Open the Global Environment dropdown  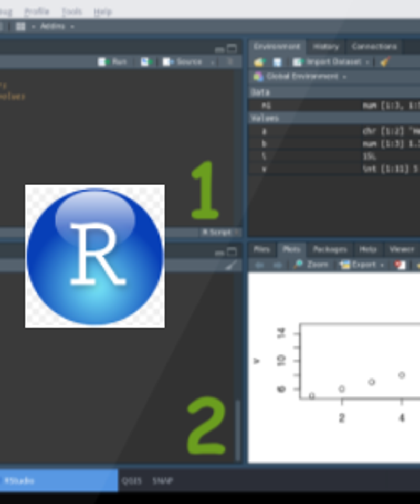[x=299, y=77]
